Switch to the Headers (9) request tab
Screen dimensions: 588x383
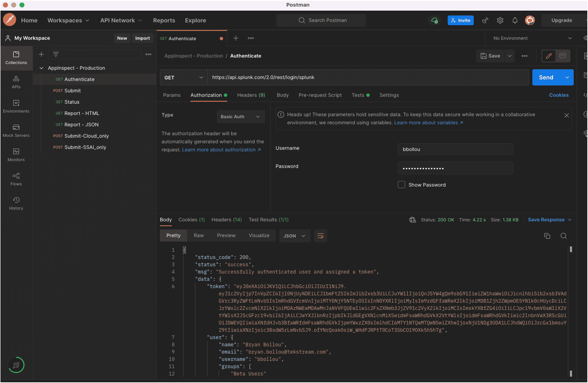pos(251,95)
